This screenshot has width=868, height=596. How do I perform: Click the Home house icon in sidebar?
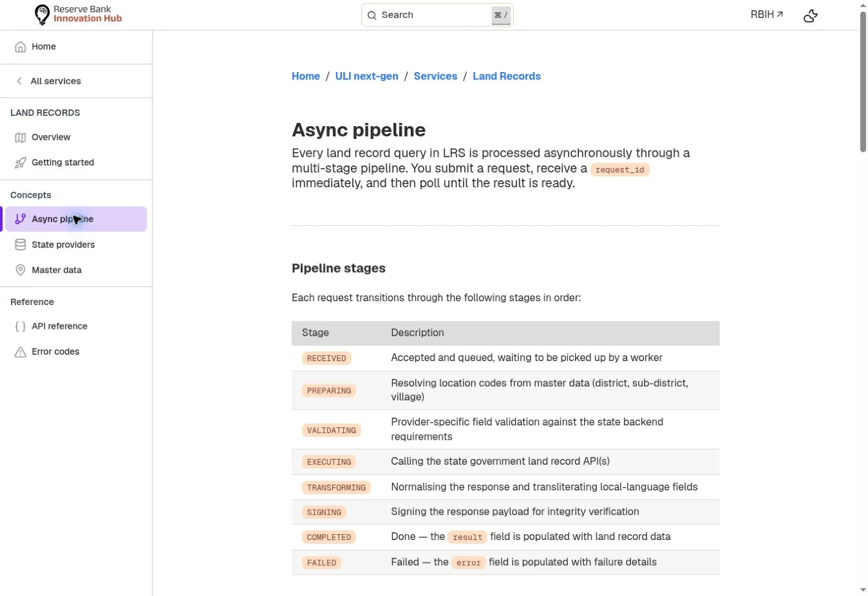(21, 47)
